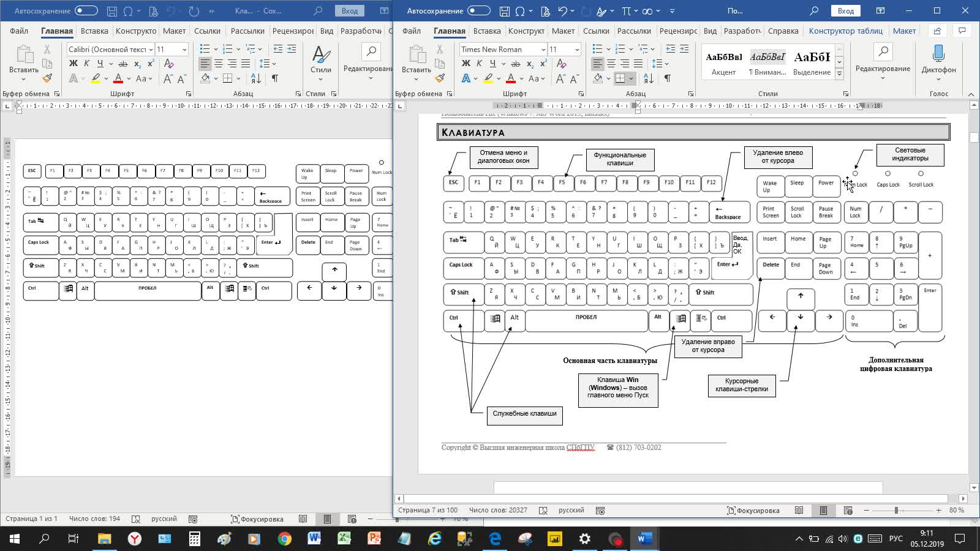This screenshot has height=551, width=980.
Task: Click word count in right status bar
Action: (x=498, y=510)
